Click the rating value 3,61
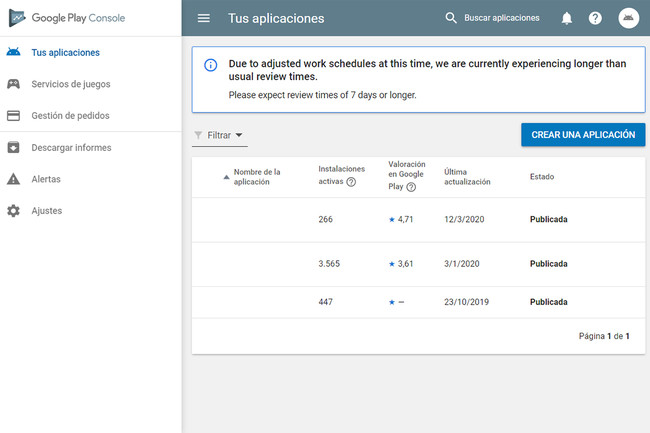 point(405,264)
